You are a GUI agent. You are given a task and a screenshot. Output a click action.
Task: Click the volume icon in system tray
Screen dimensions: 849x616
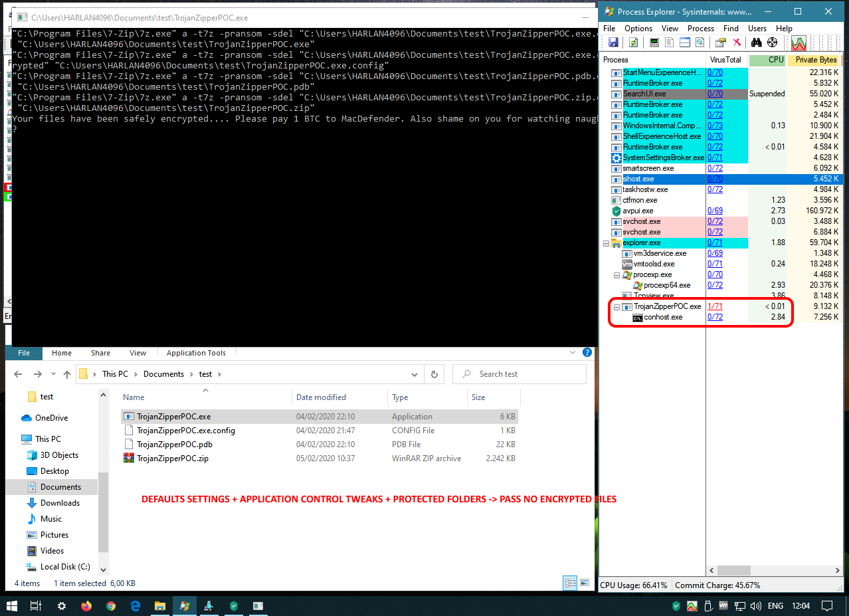[x=755, y=606]
